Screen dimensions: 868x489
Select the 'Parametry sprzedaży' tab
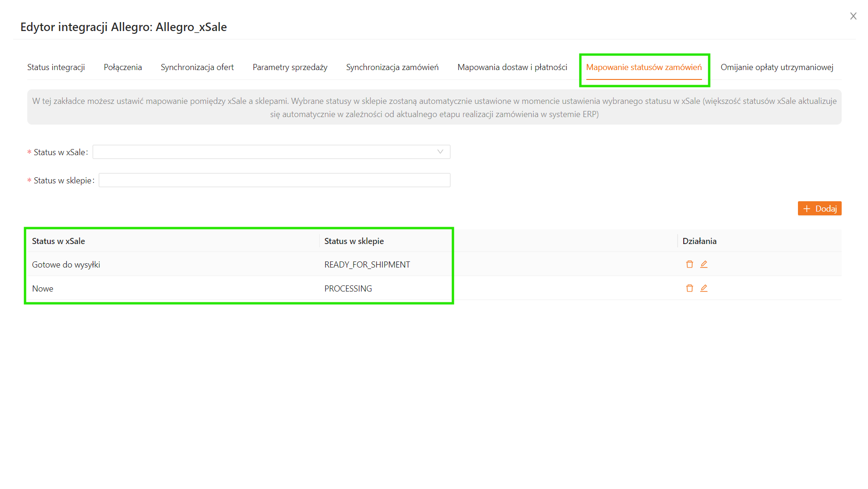[290, 67]
